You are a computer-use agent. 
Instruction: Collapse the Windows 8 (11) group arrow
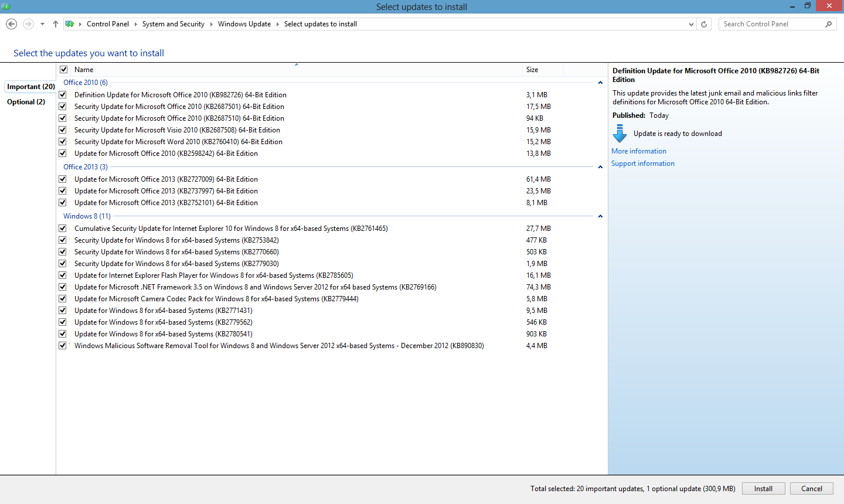[600, 216]
